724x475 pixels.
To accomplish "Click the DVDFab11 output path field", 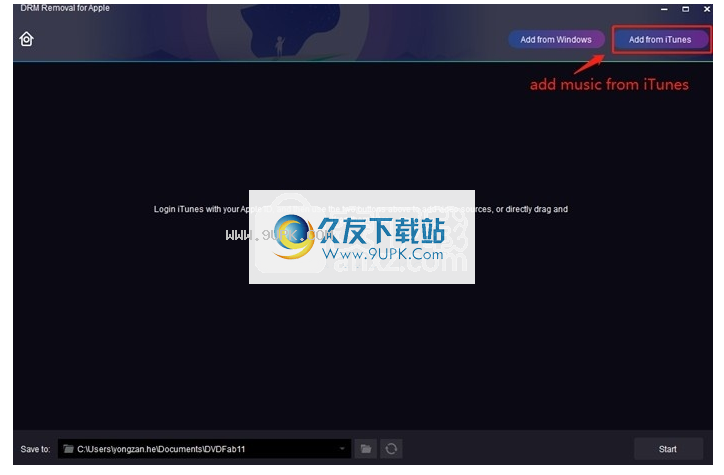I will click(x=204, y=449).
